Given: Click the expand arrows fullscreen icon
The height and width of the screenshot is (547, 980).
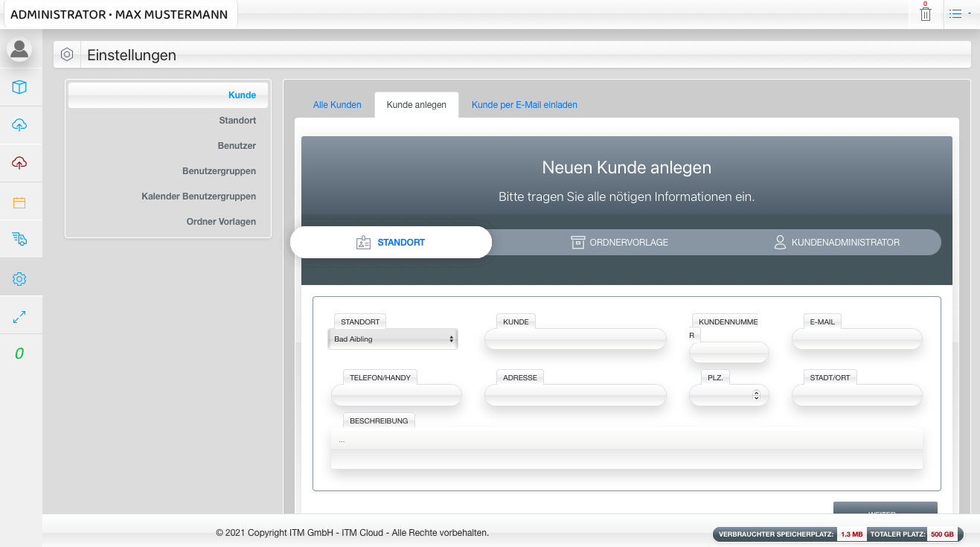Looking at the screenshot, I should click(x=19, y=316).
